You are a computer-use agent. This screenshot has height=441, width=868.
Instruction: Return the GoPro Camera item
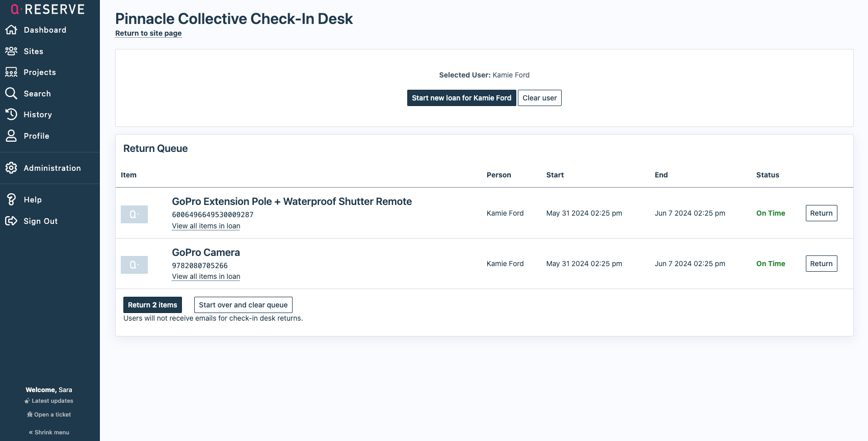coord(821,264)
